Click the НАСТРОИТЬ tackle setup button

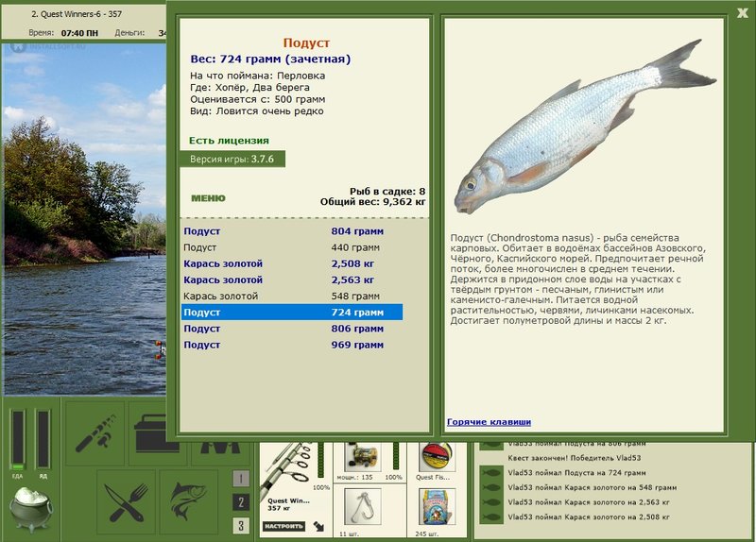(x=284, y=526)
